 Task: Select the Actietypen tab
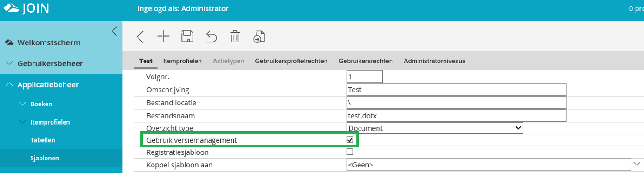pos(228,61)
